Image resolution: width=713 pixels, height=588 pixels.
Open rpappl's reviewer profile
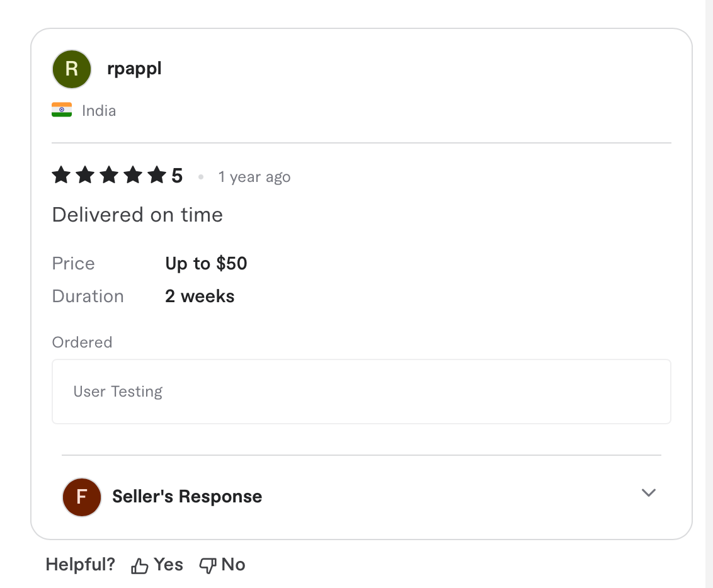[134, 69]
